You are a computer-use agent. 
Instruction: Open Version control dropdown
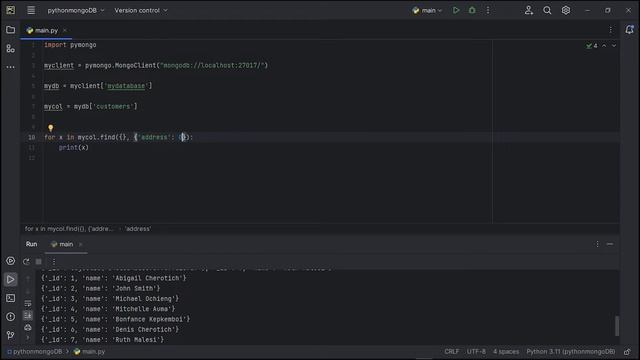click(x=141, y=10)
